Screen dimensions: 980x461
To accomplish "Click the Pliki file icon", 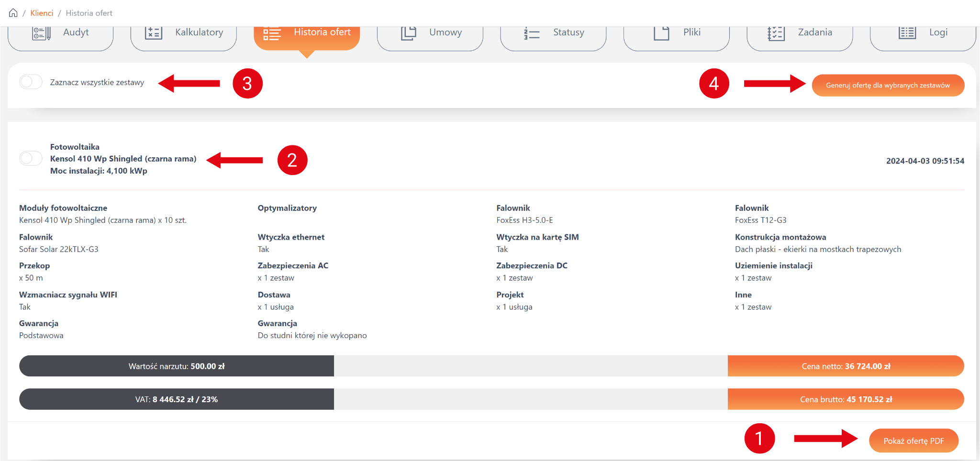I will (x=661, y=33).
